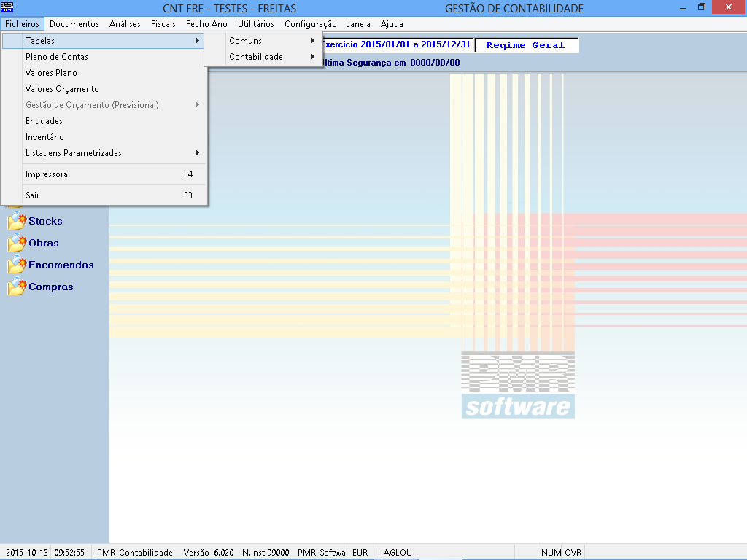Choose Plano de Contas menu entry
This screenshot has height=560, width=747.
tap(104, 57)
